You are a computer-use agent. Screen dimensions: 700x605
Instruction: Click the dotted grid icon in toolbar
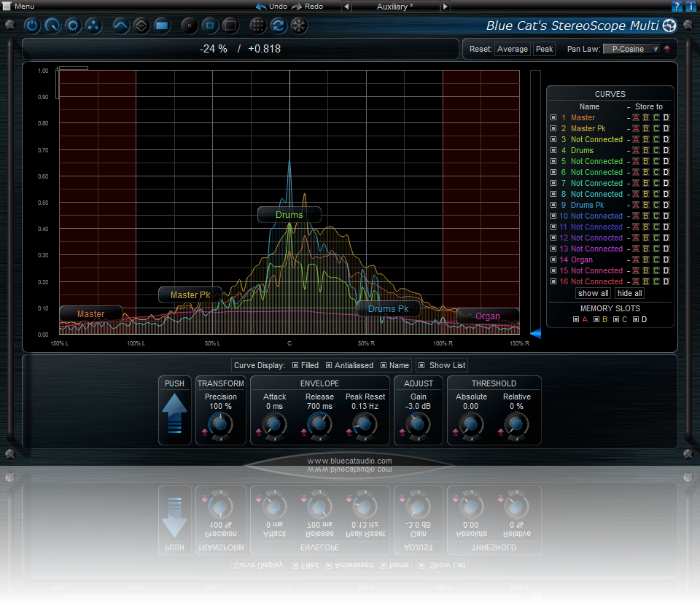pos(257,26)
